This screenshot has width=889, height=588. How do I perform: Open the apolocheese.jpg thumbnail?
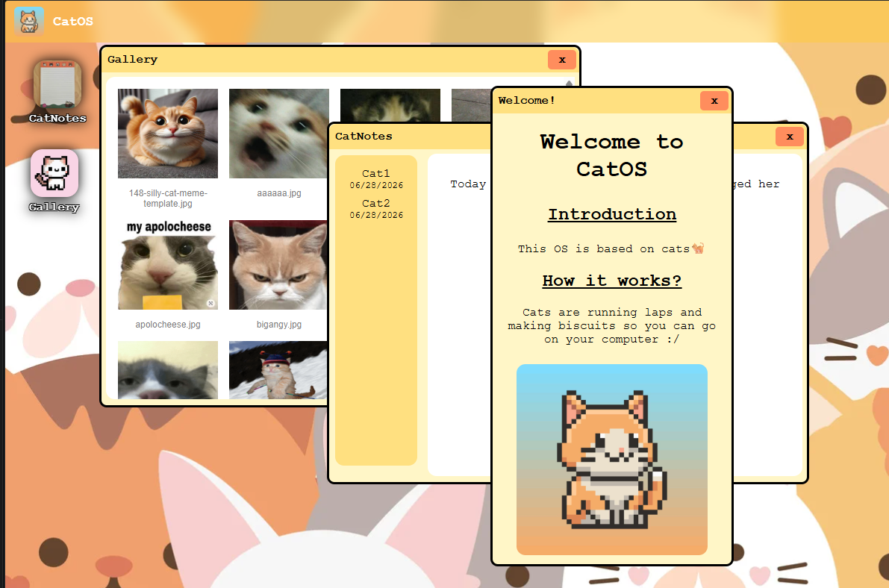tap(168, 265)
